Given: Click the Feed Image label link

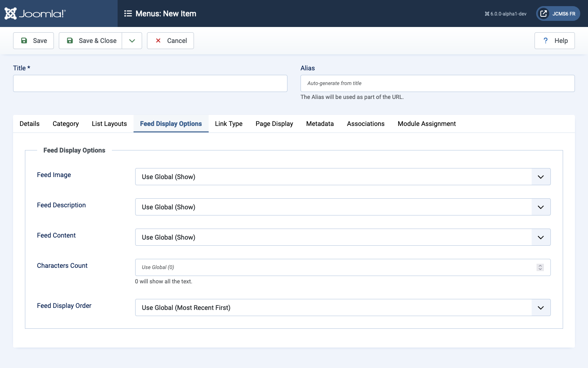Looking at the screenshot, I should tap(53, 175).
